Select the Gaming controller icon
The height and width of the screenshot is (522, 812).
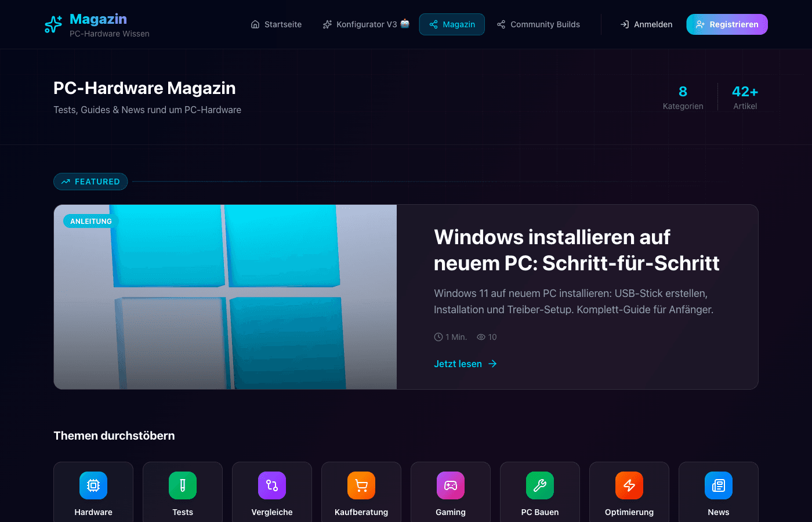tap(451, 485)
